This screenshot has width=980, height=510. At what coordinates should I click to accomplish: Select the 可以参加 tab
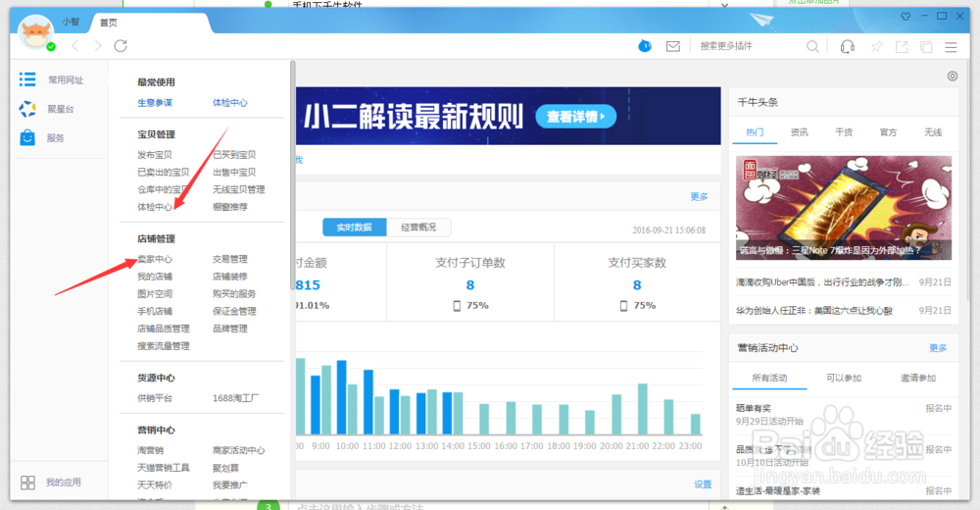click(x=844, y=378)
